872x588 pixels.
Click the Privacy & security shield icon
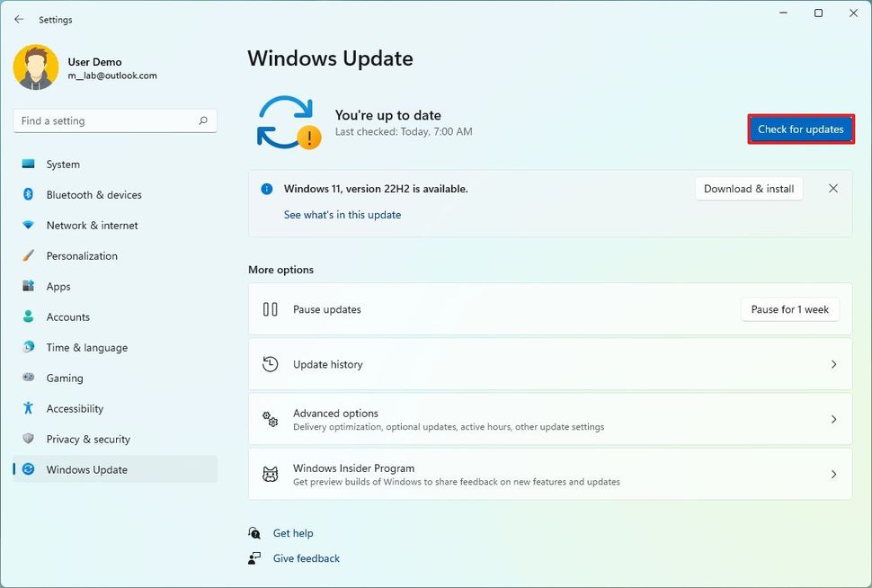30,439
